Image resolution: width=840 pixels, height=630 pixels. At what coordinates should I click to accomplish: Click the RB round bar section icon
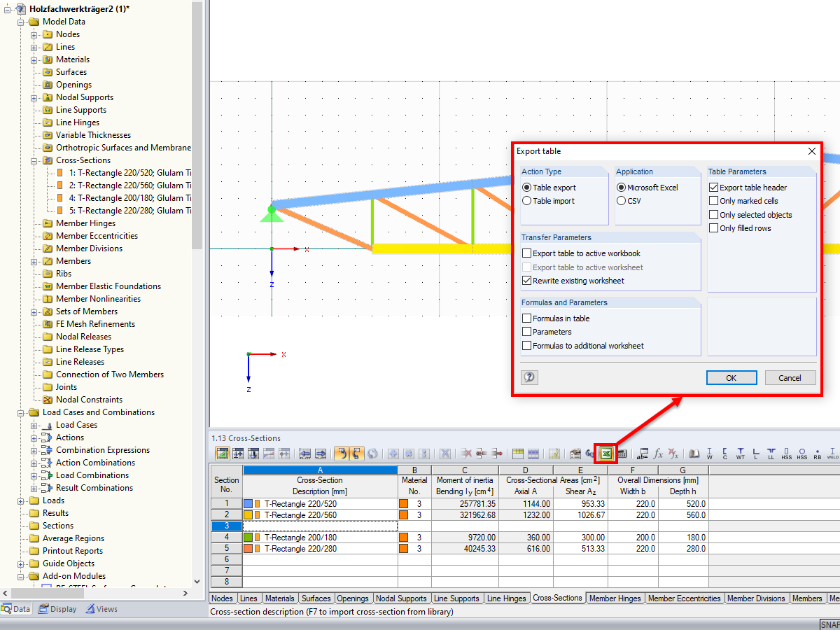click(817, 454)
